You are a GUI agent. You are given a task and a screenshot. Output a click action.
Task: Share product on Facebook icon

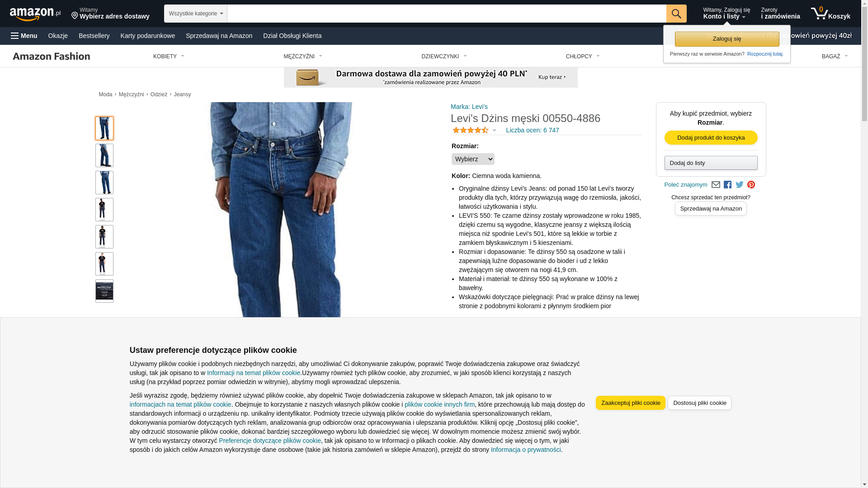tap(727, 185)
